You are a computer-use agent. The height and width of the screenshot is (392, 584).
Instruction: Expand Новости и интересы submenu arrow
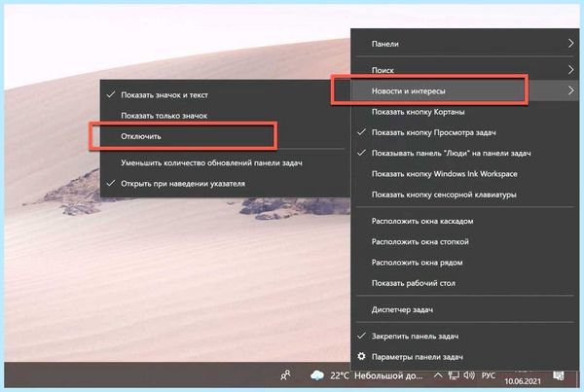(571, 90)
